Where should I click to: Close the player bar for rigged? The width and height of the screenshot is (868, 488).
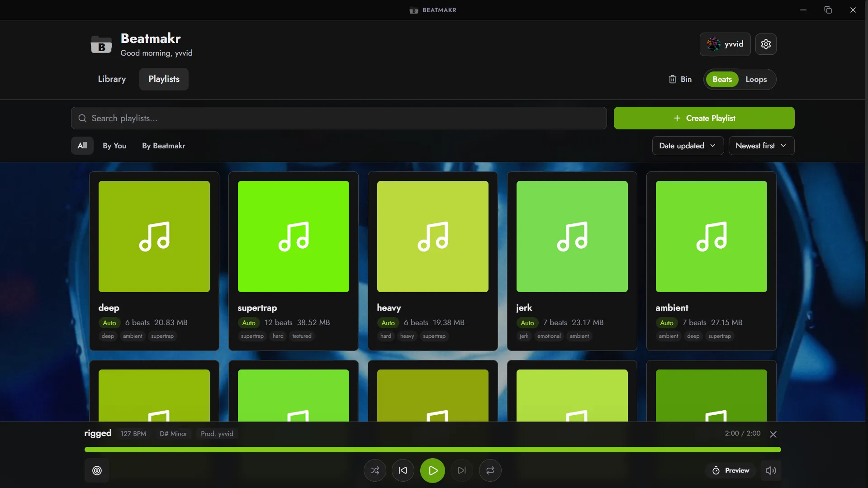click(773, 434)
